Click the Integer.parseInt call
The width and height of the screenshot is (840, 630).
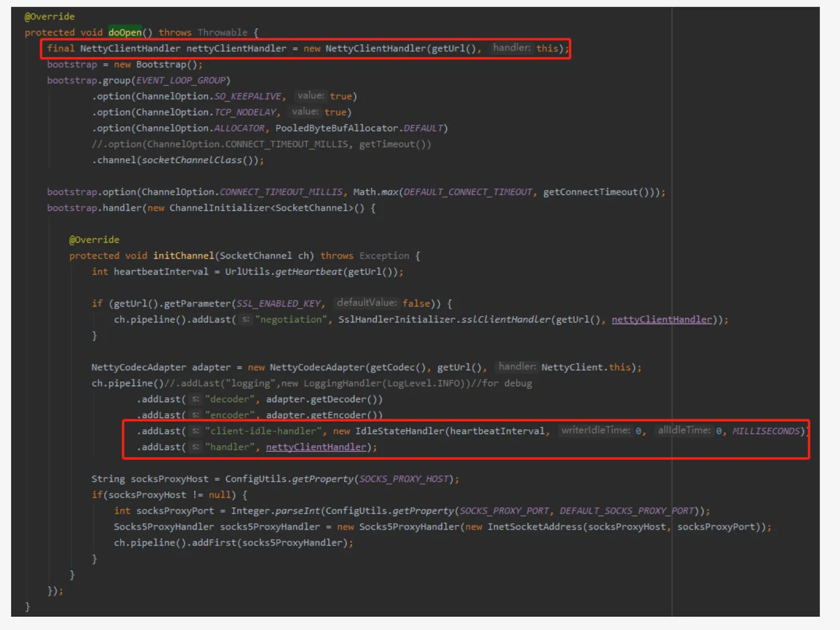coord(275,511)
